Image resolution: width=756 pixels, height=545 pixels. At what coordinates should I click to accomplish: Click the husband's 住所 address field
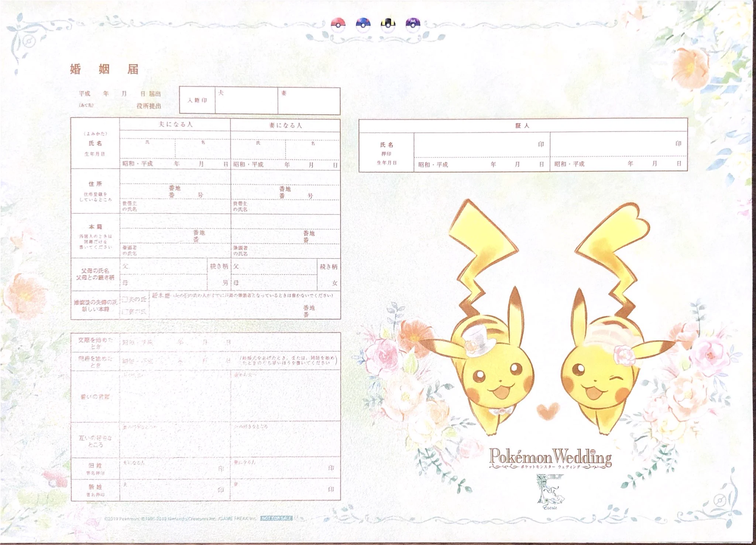(175, 184)
